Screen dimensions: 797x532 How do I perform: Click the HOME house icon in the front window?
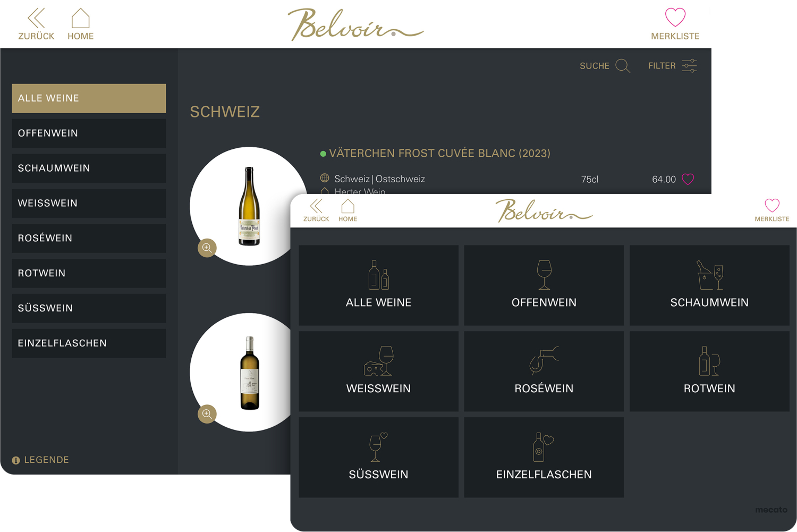pyautogui.click(x=347, y=206)
